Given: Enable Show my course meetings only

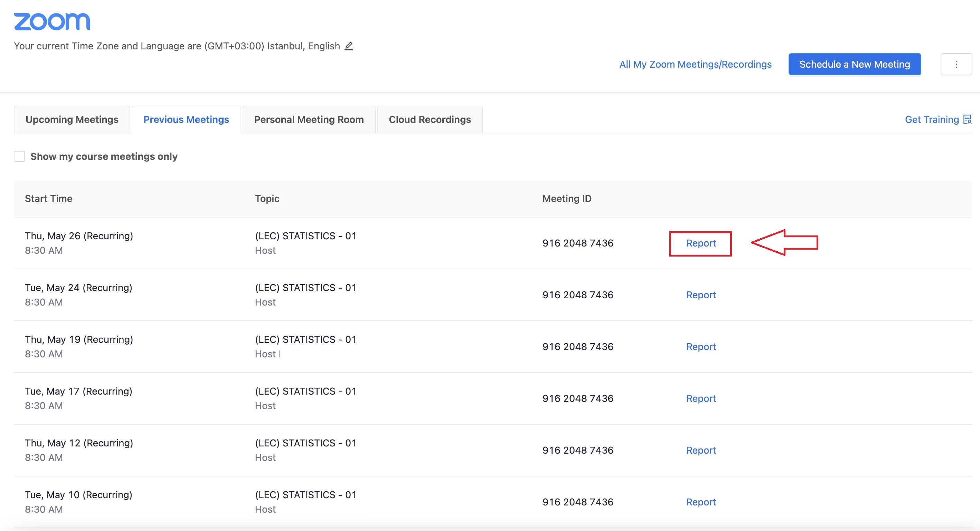Looking at the screenshot, I should pyautogui.click(x=19, y=156).
